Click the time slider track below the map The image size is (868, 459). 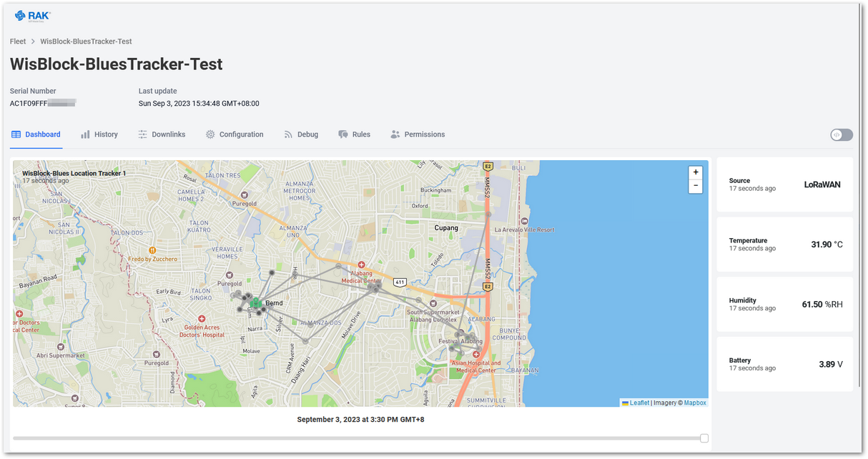(360, 438)
